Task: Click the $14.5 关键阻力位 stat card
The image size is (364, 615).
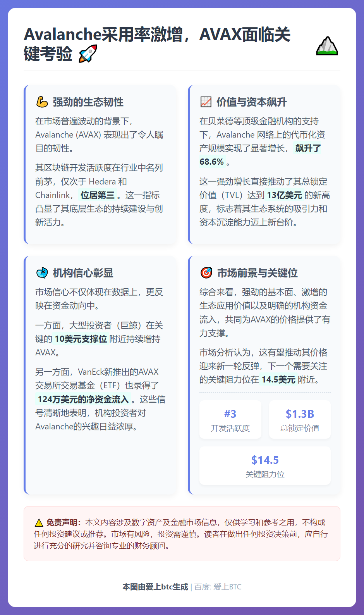Action: point(265,466)
